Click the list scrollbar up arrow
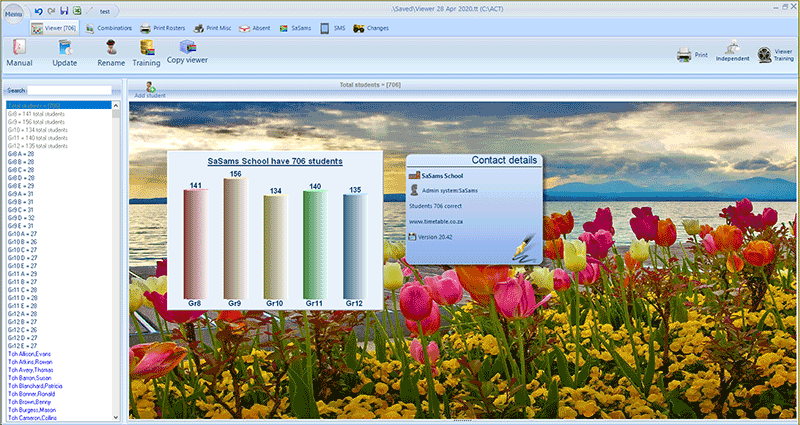Viewport: 800px width, 425px height. point(116,106)
